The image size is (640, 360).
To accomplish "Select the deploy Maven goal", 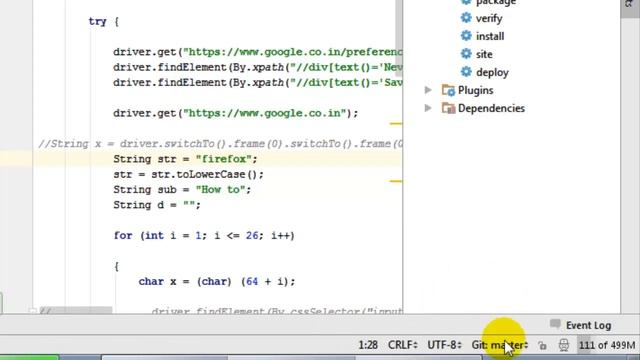I will (492, 72).
